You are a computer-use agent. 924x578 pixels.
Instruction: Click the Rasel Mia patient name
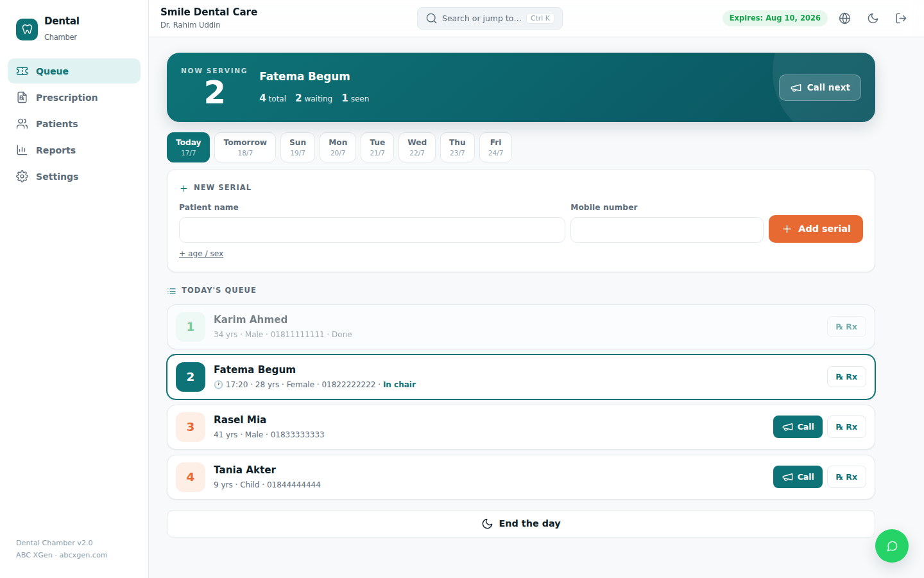click(x=240, y=419)
